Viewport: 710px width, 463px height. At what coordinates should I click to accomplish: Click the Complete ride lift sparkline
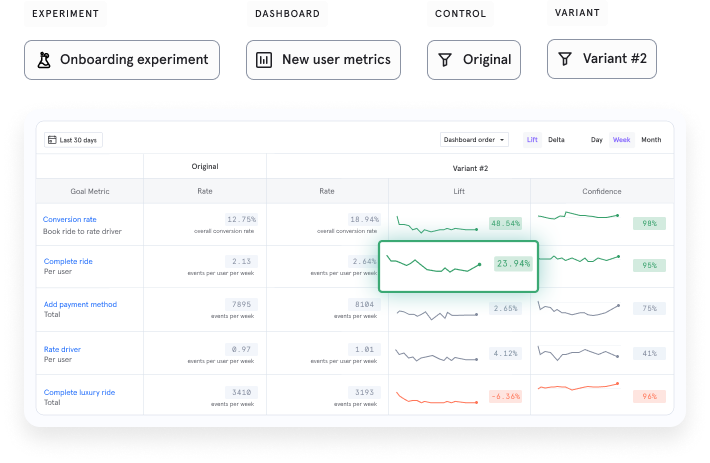coord(434,264)
